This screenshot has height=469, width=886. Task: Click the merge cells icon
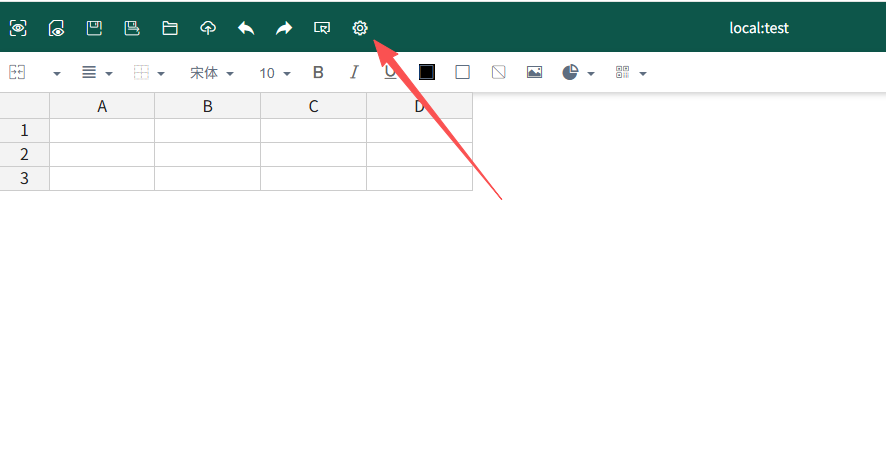[17, 72]
